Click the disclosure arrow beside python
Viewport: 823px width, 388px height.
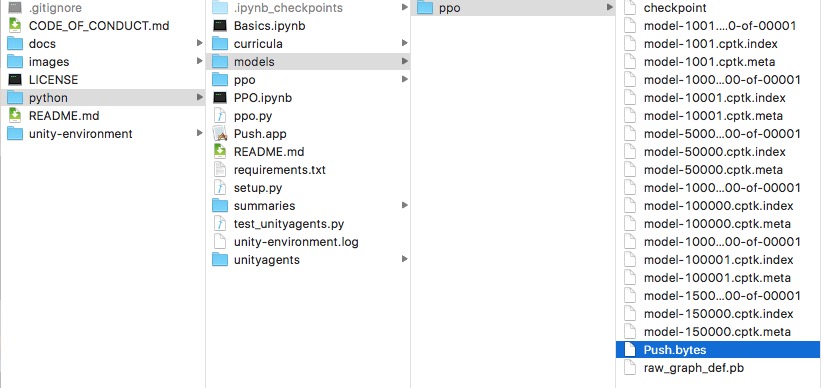(199, 97)
